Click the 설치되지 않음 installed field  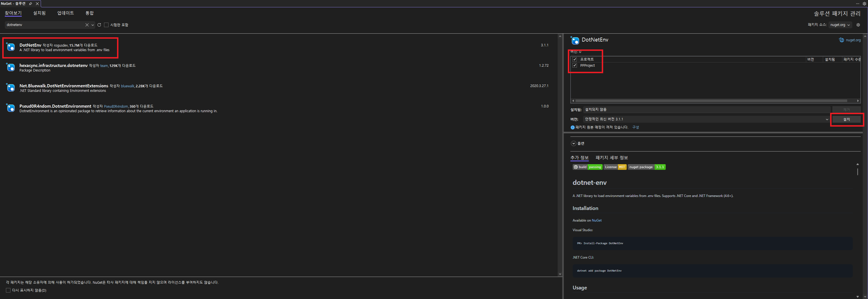click(707, 110)
